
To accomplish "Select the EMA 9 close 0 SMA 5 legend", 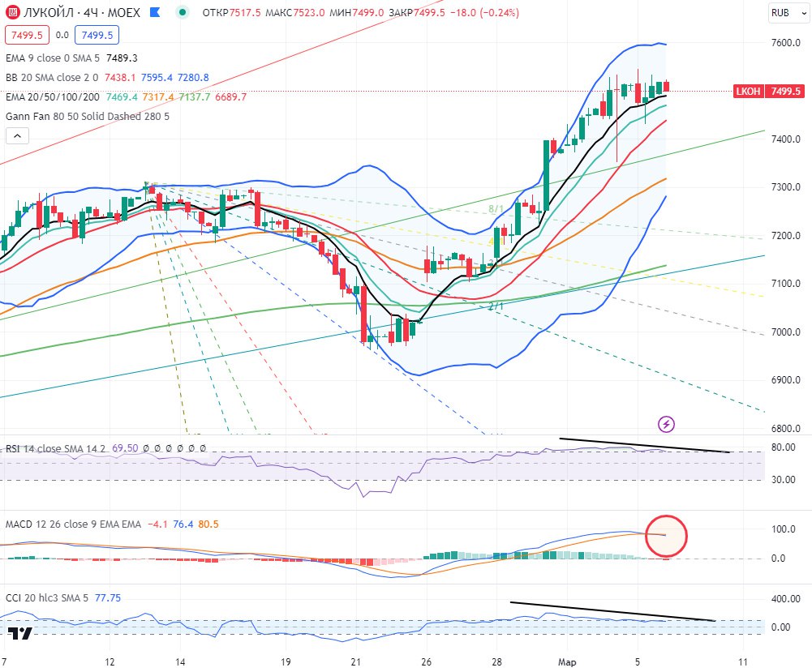I will click(52, 58).
